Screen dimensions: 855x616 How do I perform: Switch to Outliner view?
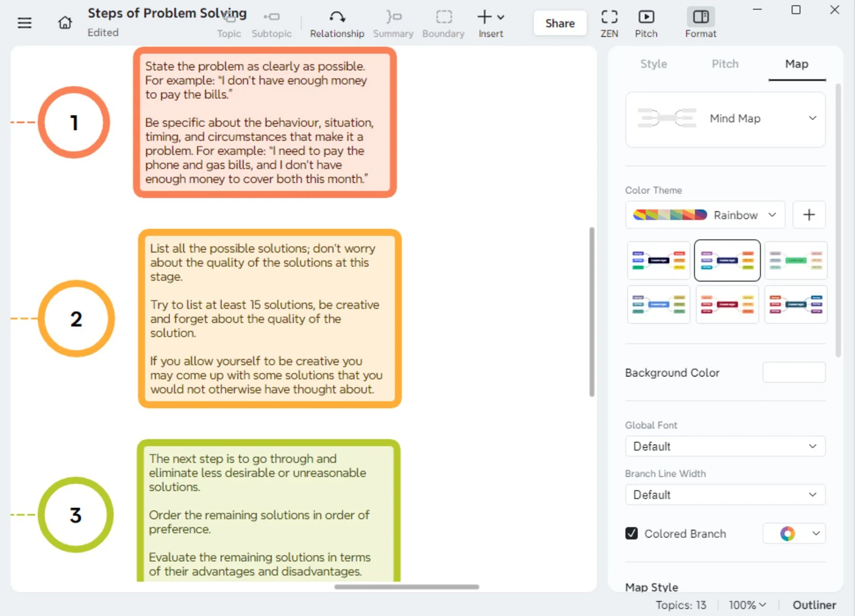tap(814, 605)
